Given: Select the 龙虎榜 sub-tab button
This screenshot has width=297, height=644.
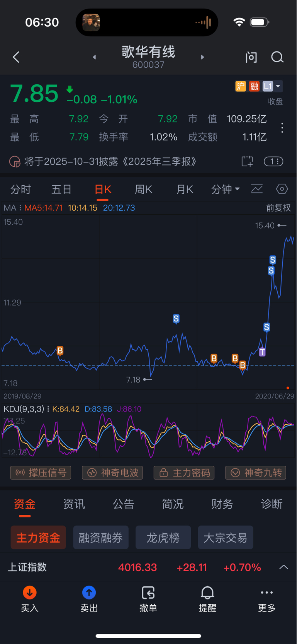Looking at the screenshot, I should (x=163, y=537).
